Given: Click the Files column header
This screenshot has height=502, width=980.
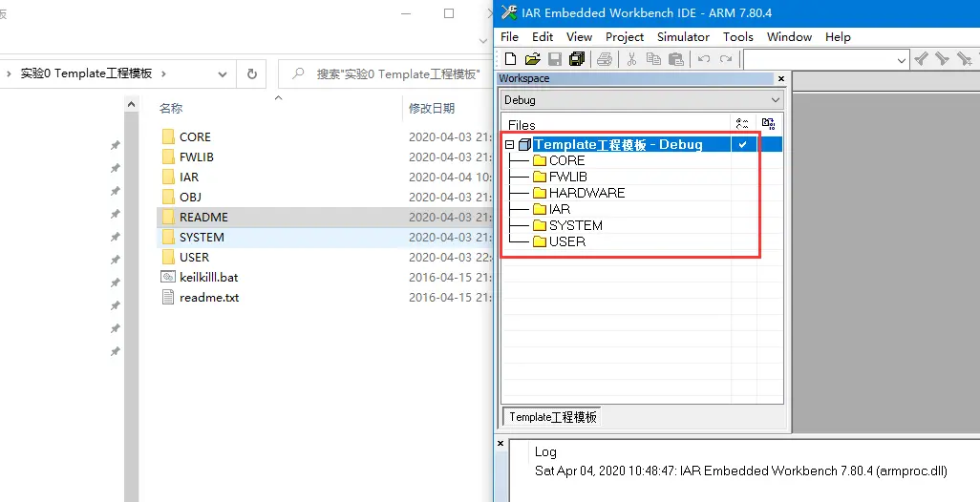Looking at the screenshot, I should (x=522, y=125).
